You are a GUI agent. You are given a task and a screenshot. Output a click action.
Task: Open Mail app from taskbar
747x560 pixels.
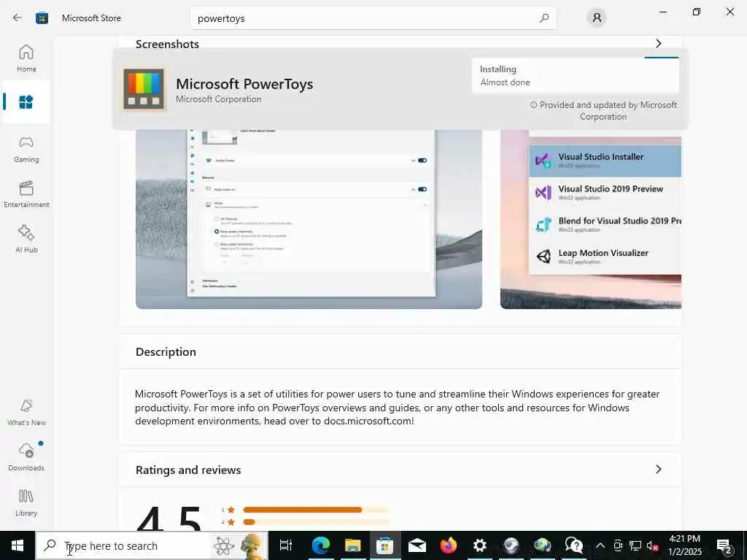417,545
